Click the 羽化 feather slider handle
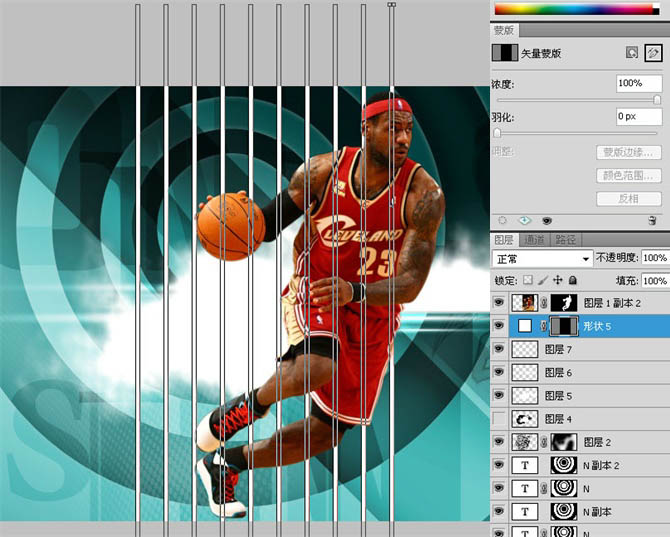The width and height of the screenshot is (670, 537). pyautogui.click(x=497, y=133)
